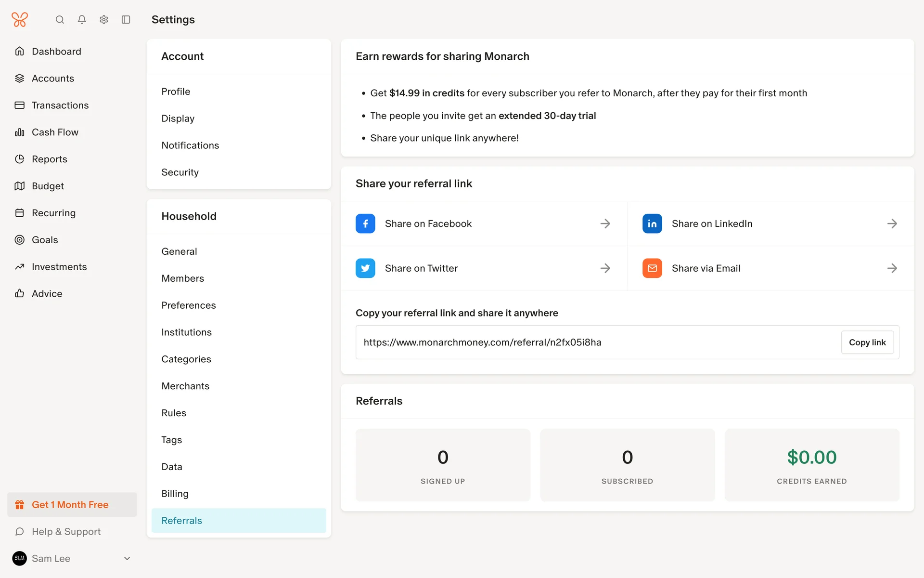Toggle the sidebar collapse icon

point(126,20)
